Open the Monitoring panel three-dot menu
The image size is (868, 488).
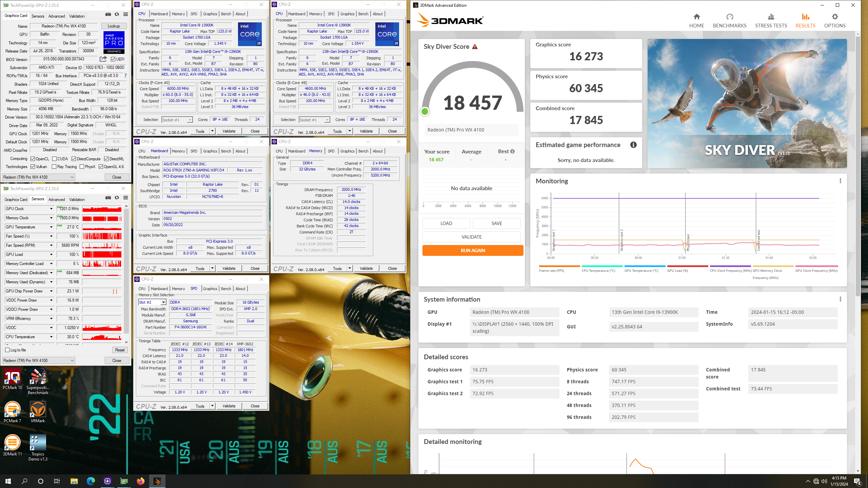coord(840,181)
